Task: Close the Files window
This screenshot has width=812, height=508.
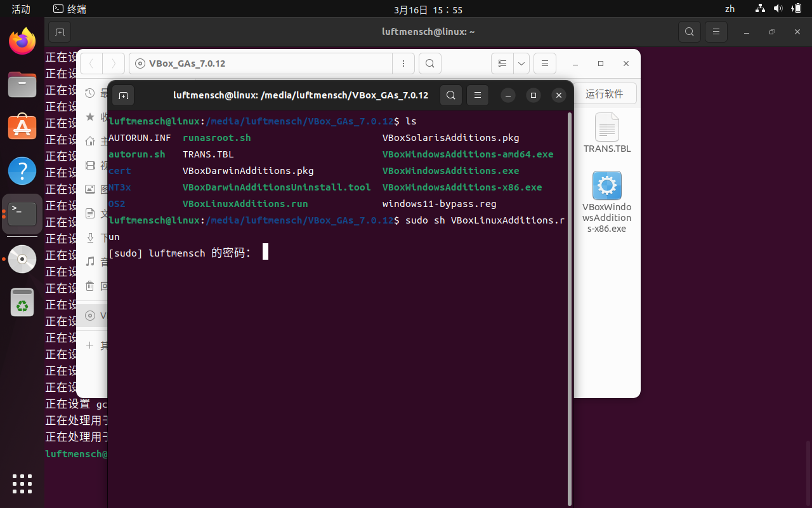Action: [626, 63]
